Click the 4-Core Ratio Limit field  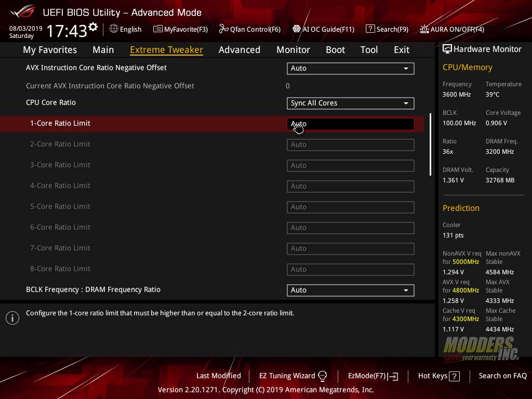point(351,187)
